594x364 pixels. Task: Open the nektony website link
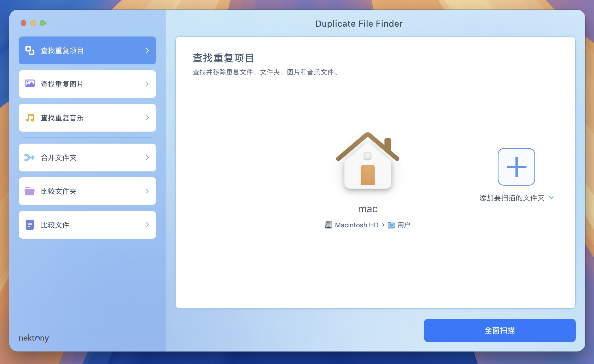(x=34, y=338)
